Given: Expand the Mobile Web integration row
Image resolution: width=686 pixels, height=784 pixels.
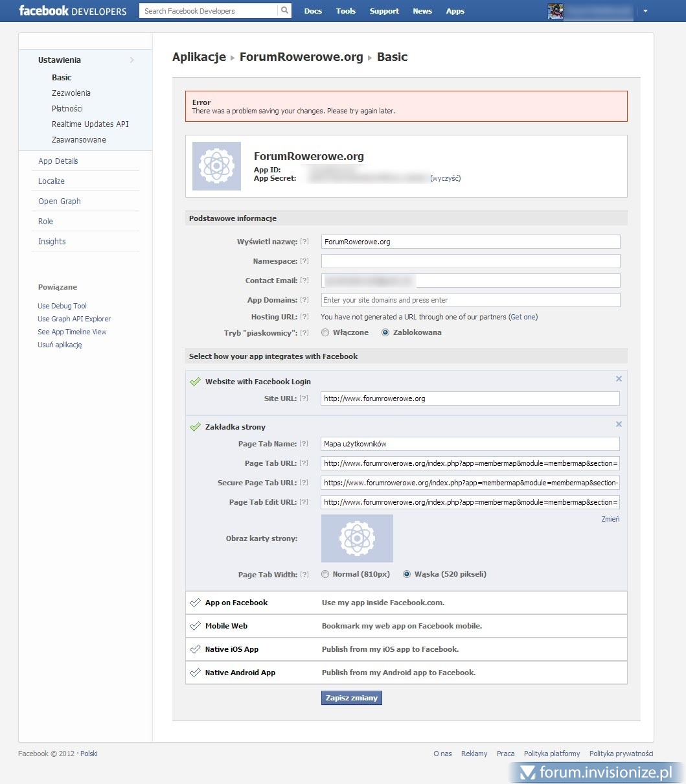Looking at the screenshot, I should click(226, 626).
